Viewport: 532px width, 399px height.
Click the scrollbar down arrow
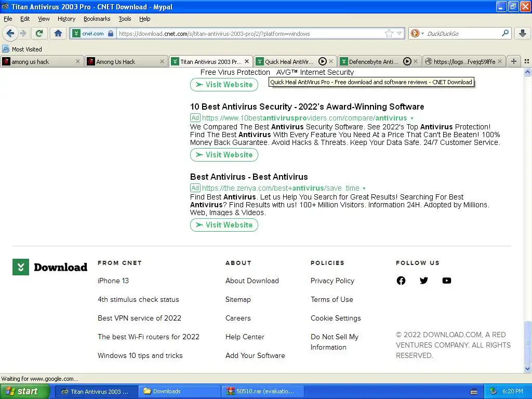tap(528, 368)
